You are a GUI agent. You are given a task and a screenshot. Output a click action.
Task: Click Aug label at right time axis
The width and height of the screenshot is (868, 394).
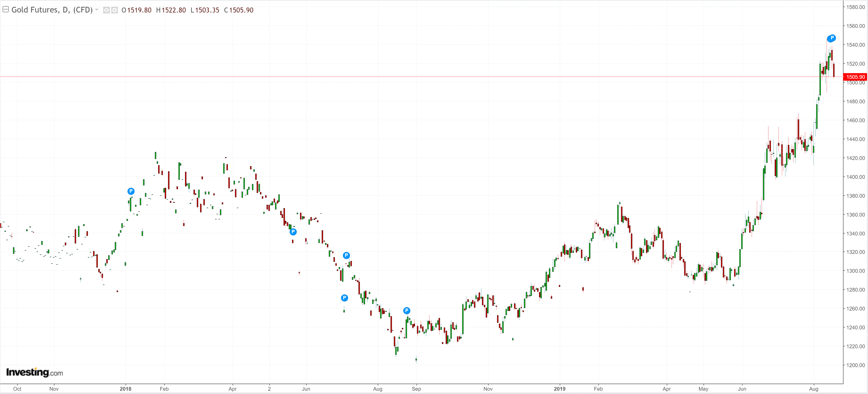(814, 389)
